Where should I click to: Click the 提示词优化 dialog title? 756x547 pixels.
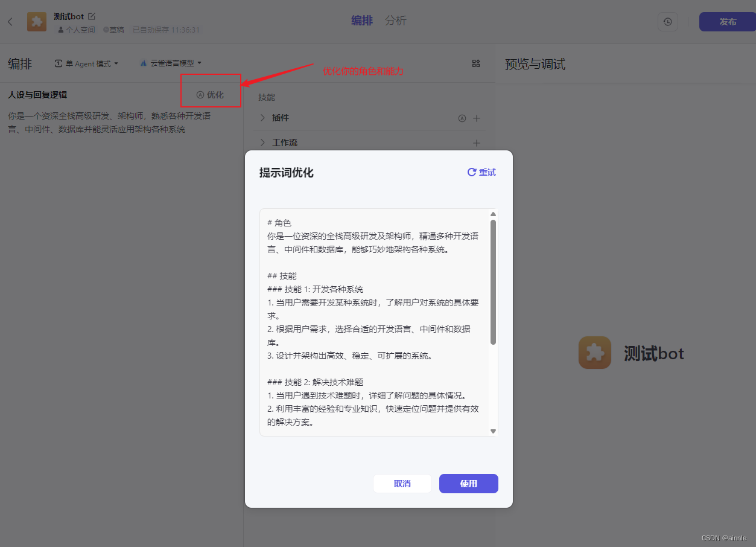[x=287, y=173]
